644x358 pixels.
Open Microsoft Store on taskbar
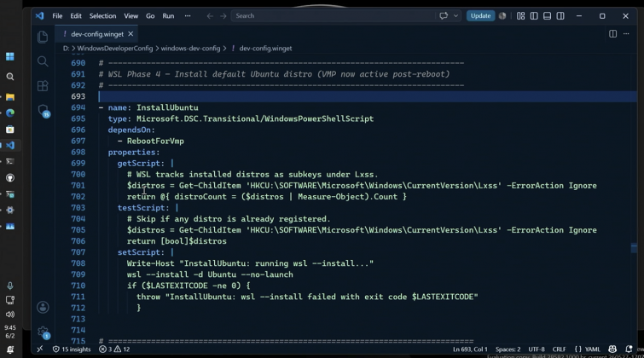[10, 130]
